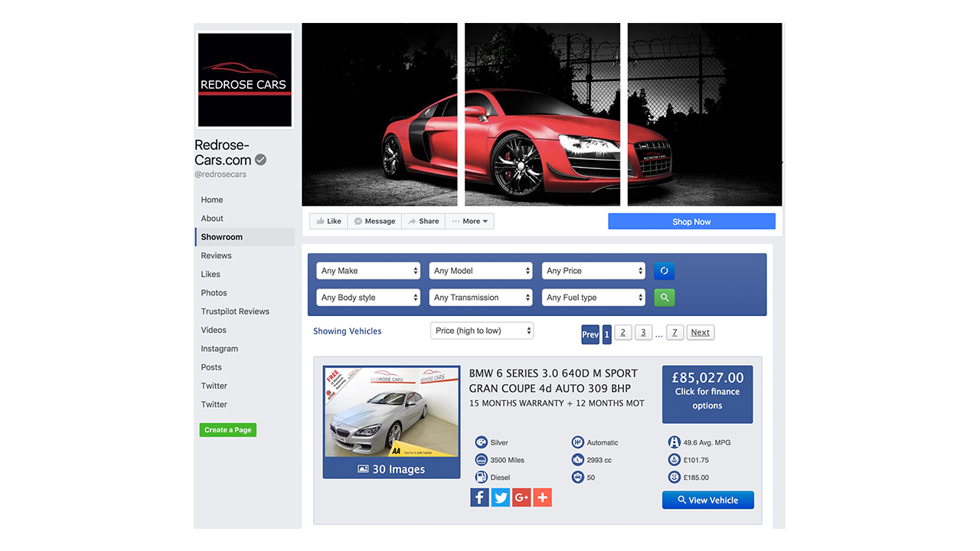This screenshot has width=980, height=551.
Task: Click the Redrose Cars profile logo
Action: click(x=245, y=80)
